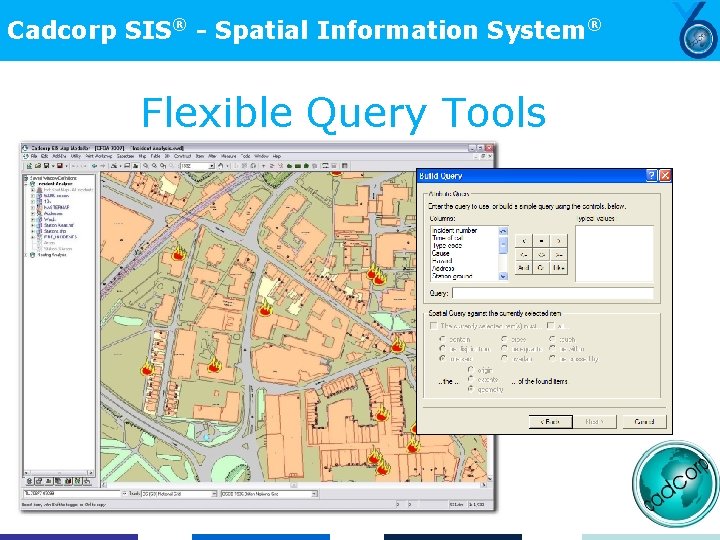
Task: Click the And operator button
Action: (524, 268)
